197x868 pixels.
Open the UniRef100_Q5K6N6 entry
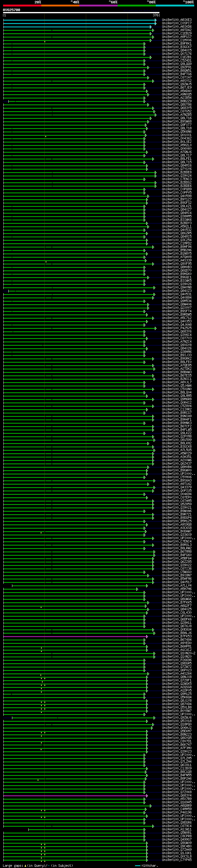click(x=177, y=132)
